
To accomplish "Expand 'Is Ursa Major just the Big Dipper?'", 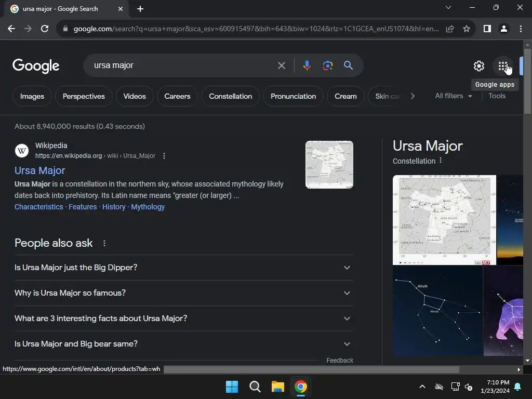I will 183,268.
